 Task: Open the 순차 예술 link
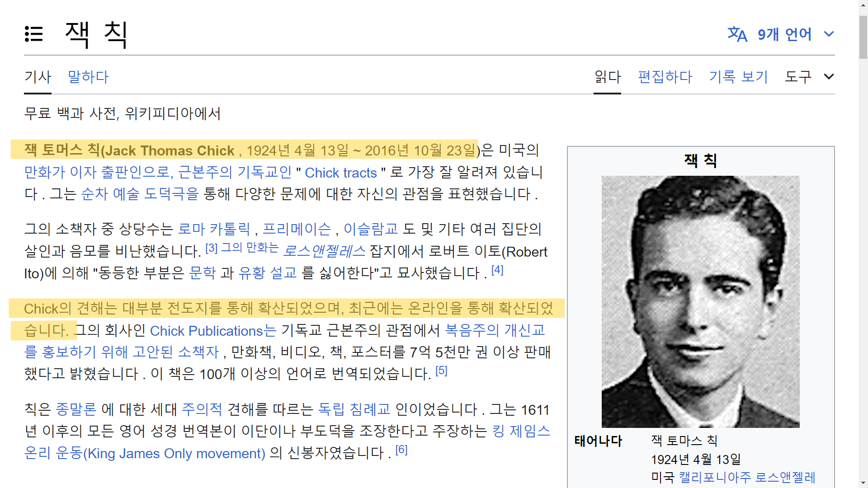(x=110, y=194)
